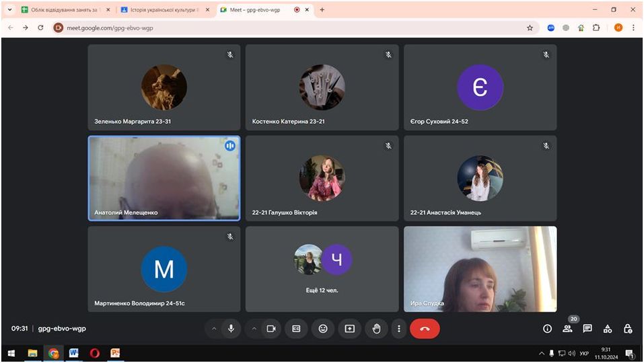Select Ира Спудка's video tile
The width and height of the screenshot is (644, 363).
pyautogui.click(x=480, y=269)
